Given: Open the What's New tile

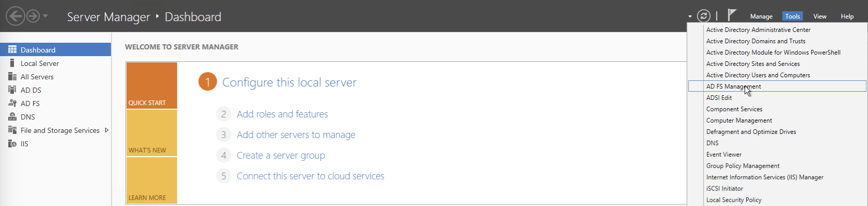Looking at the screenshot, I should [152, 133].
